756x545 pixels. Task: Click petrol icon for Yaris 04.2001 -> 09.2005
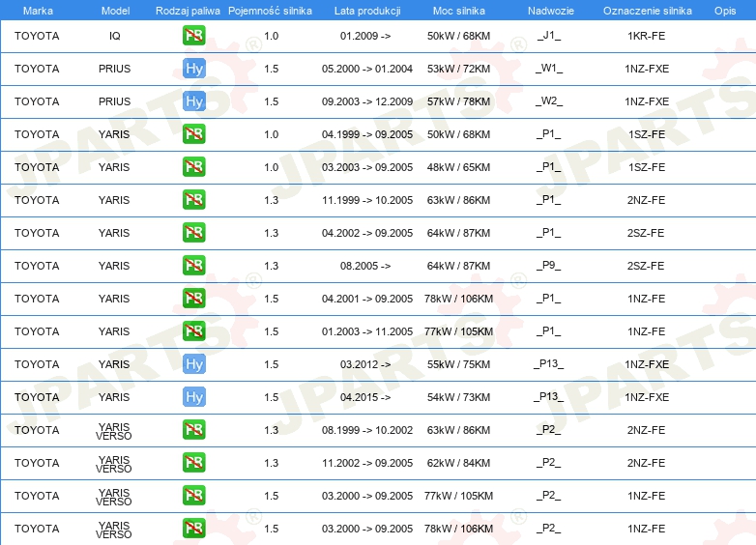193,299
